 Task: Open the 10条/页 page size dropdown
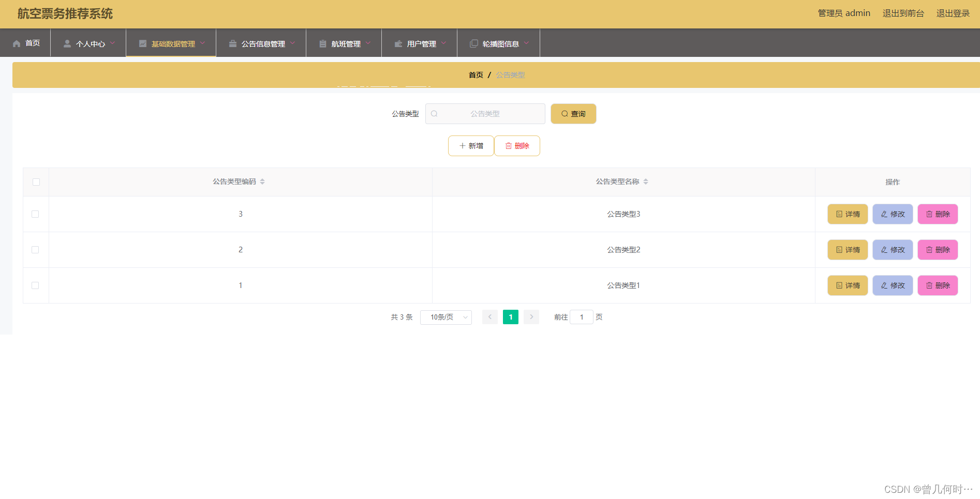446,317
